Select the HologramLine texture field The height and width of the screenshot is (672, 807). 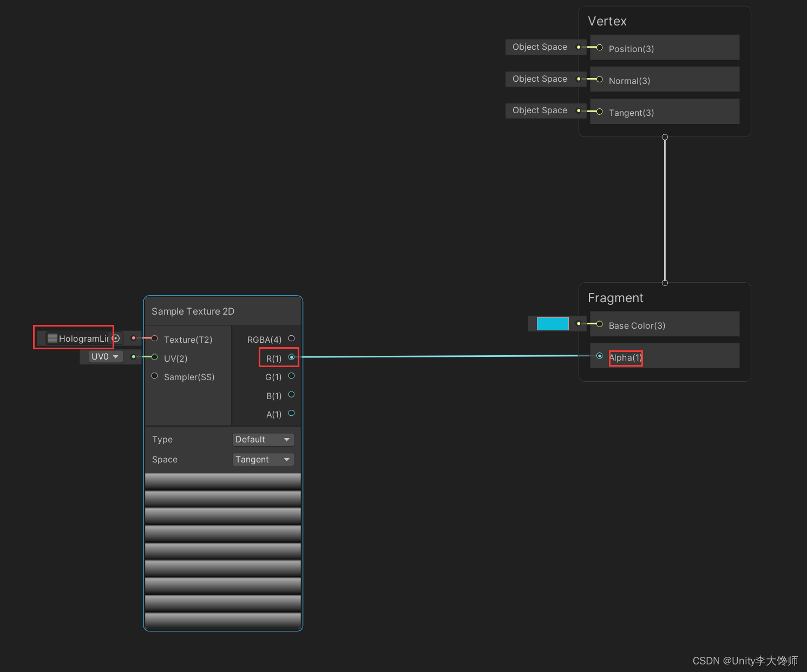[x=84, y=338]
